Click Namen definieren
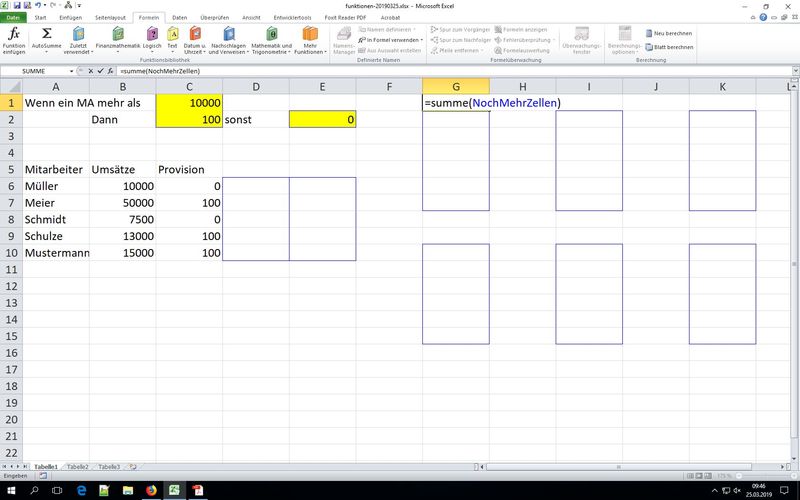 point(388,30)
